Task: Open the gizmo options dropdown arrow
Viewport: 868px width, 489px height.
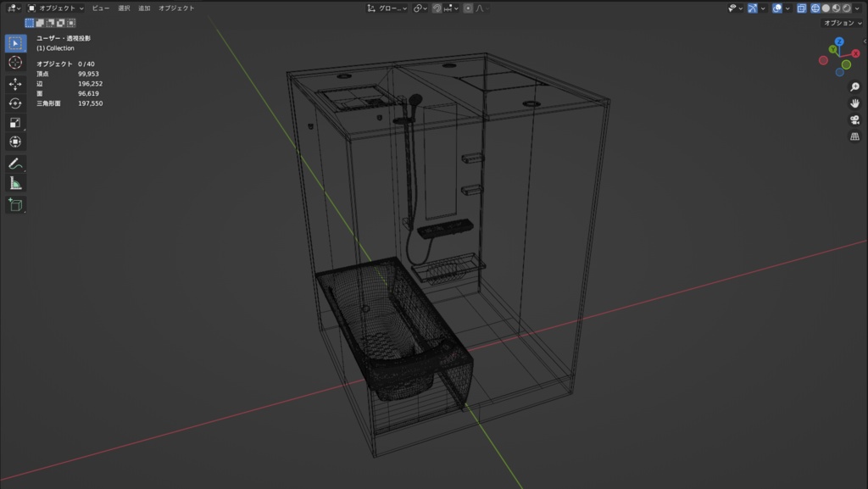Action: click(763, 8)
